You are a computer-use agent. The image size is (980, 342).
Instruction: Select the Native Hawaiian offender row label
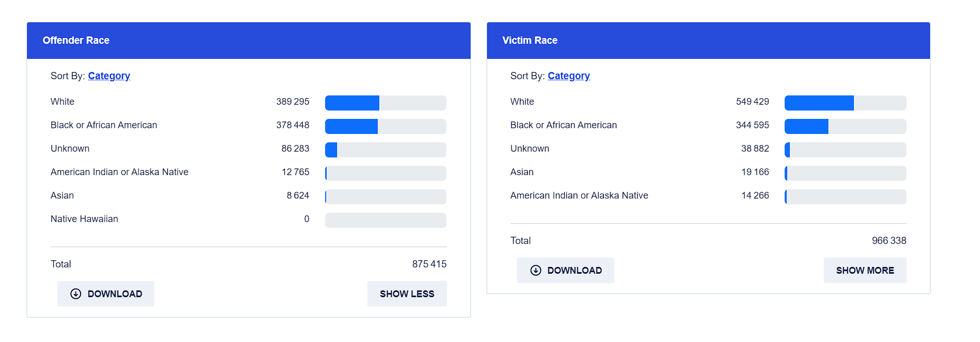tap(84, 219)
